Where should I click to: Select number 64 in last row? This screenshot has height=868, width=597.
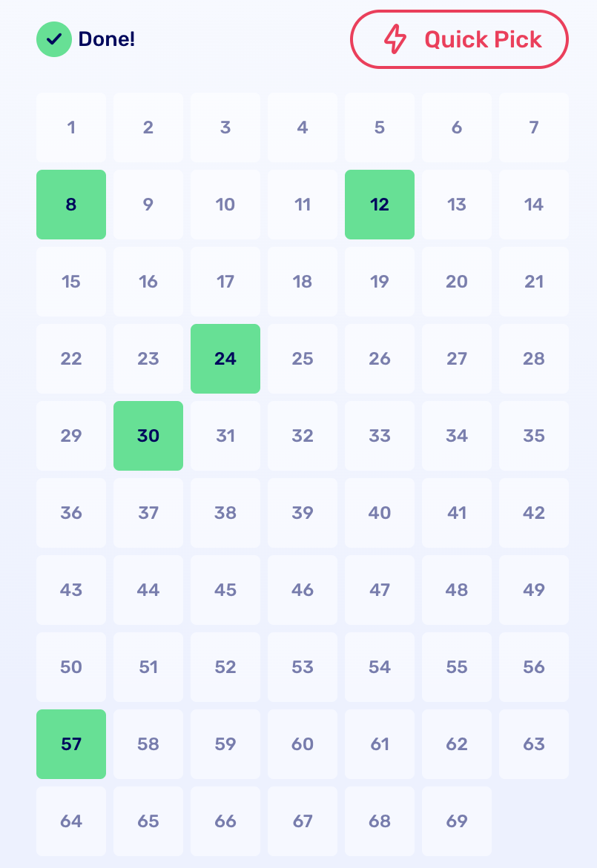(x=71, y=821)
